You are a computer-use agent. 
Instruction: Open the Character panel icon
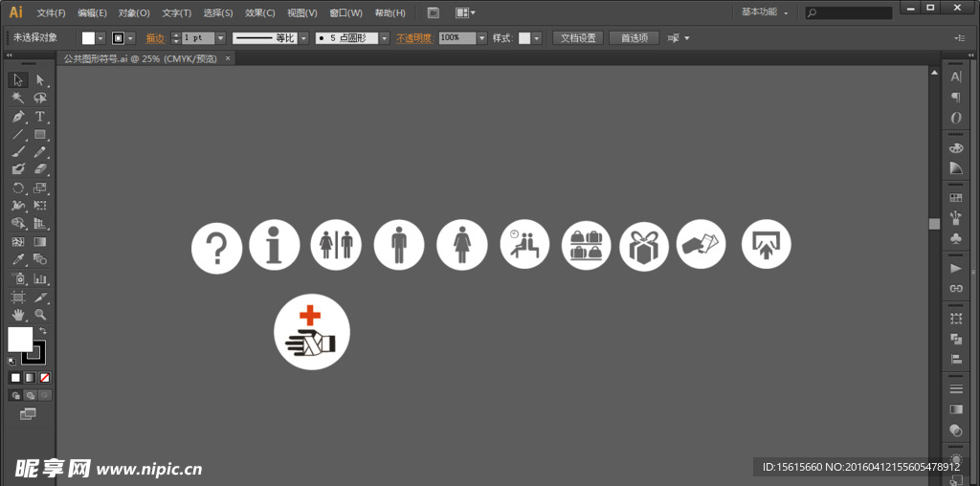click(956, 77)
